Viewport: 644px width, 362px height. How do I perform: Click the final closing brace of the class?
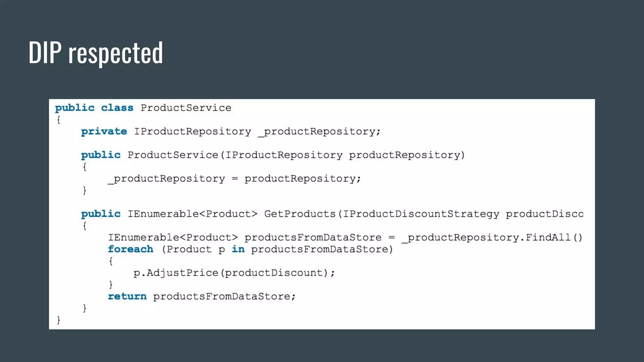point(58,320)
